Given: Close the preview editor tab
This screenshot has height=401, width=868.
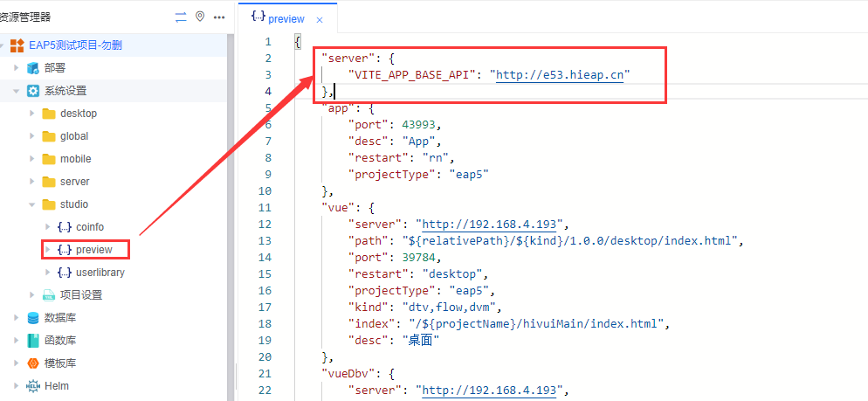Looking at the screenshot, I should [x=320, y=19].
